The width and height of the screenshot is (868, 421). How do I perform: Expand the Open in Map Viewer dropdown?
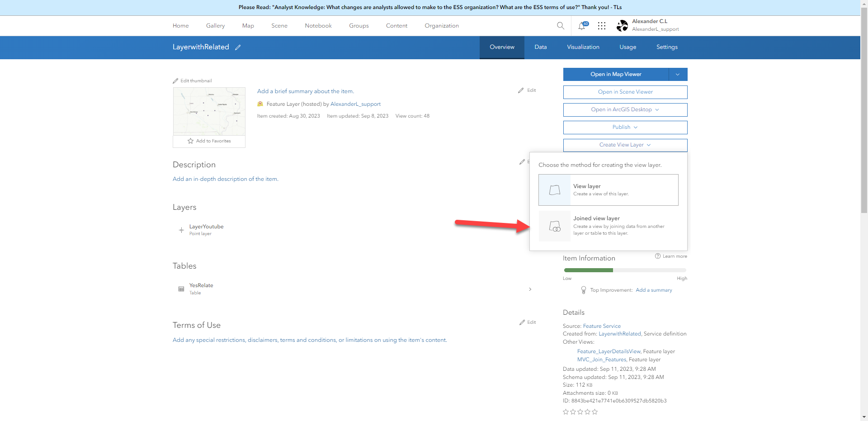pyautogui.click(x=678, y=74)
